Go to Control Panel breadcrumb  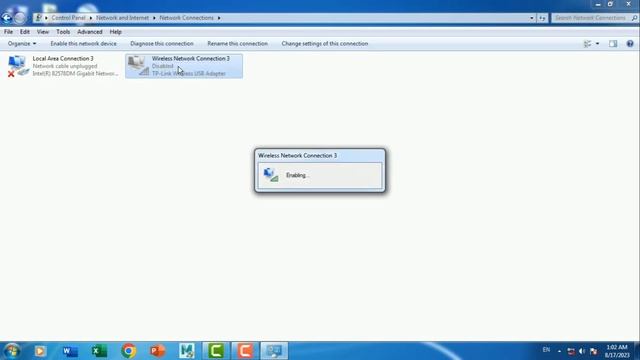point(68,18)
